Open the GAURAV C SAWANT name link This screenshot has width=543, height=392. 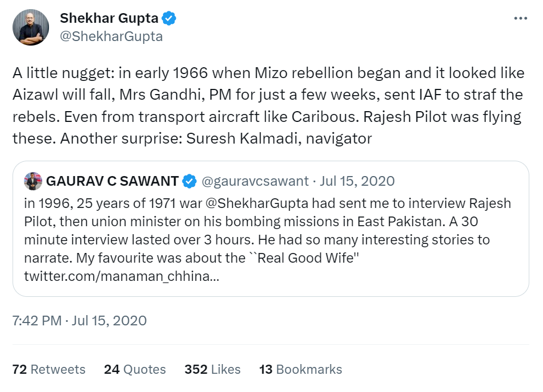(112, 181)
